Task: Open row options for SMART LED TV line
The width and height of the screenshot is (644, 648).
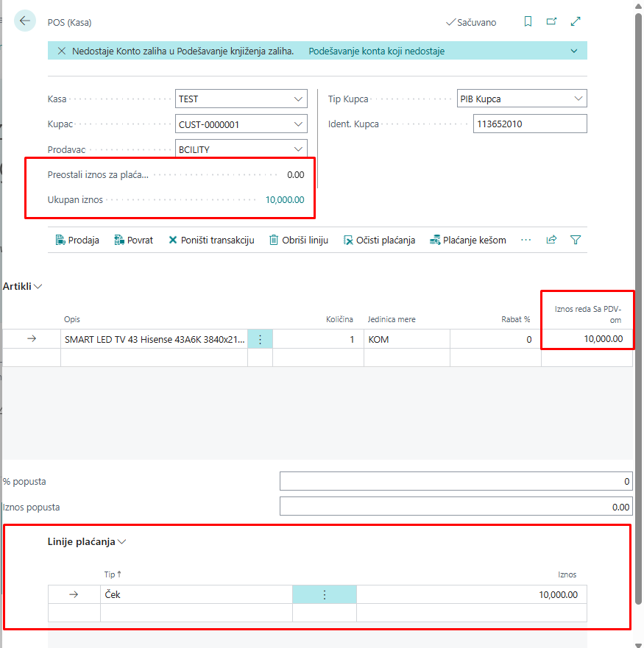Action: click(x=260, y=339)
